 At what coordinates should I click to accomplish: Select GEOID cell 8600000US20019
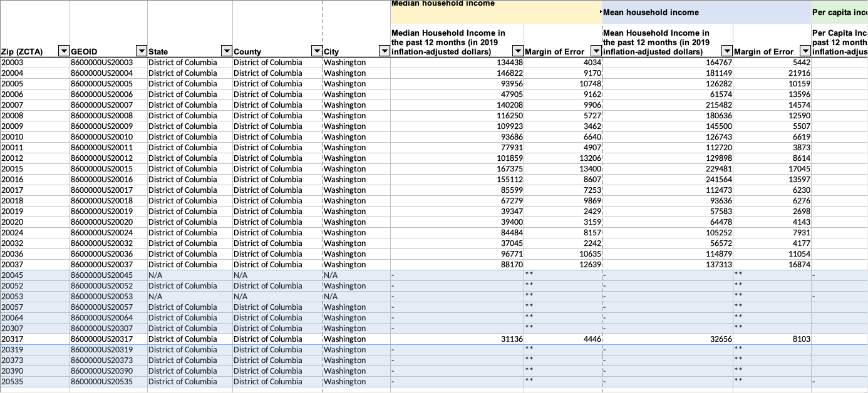[108, 212]
